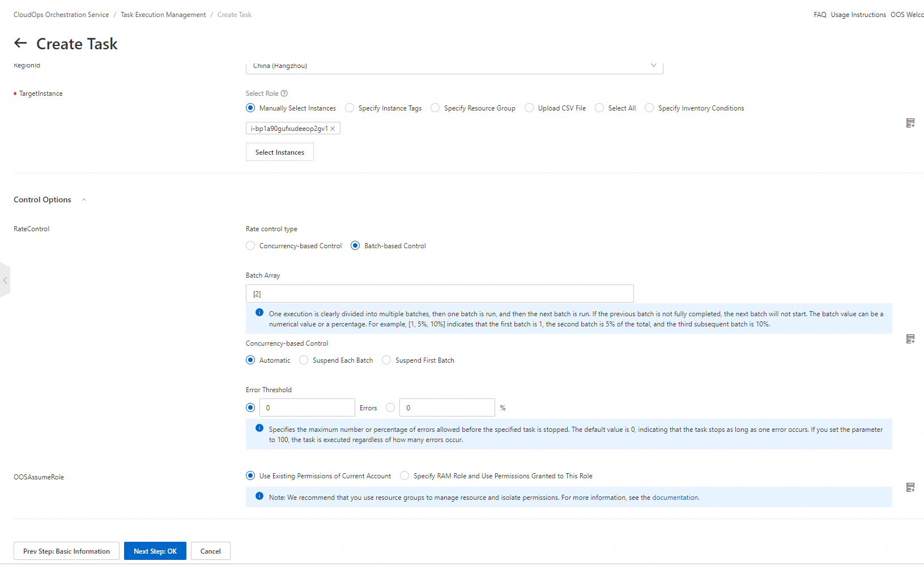Open the documentation link
Image resolution: width=924 pixels, height=565 pixels.
tap(675, 498)
